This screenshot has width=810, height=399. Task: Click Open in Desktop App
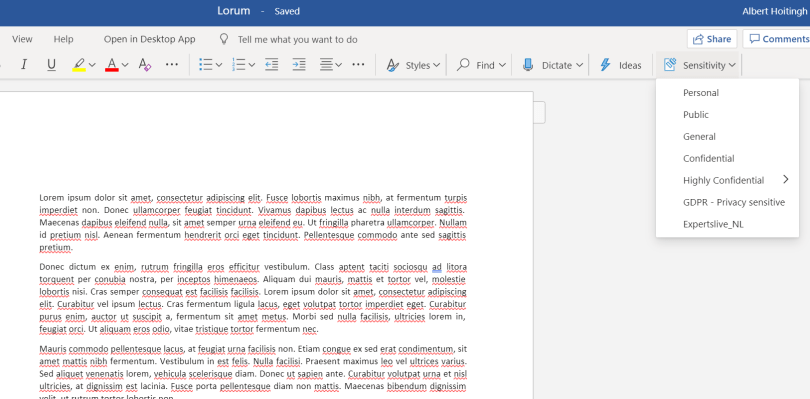click(149, 39)
